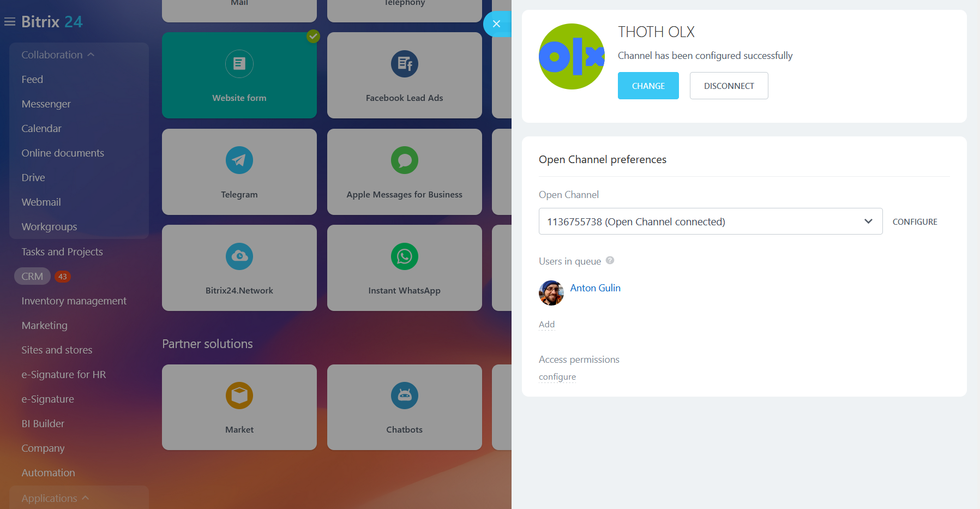Screen dimensions: 980x509
Task: Go to Tasks and Projects
Action: coord(62,252)
